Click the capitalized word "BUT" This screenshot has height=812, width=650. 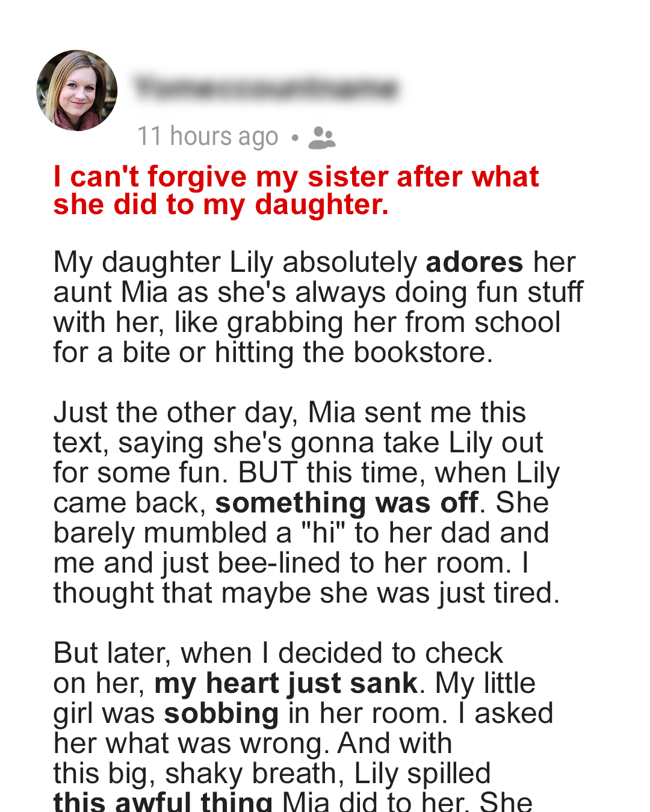pyautogui.click(x=267, y=473)
